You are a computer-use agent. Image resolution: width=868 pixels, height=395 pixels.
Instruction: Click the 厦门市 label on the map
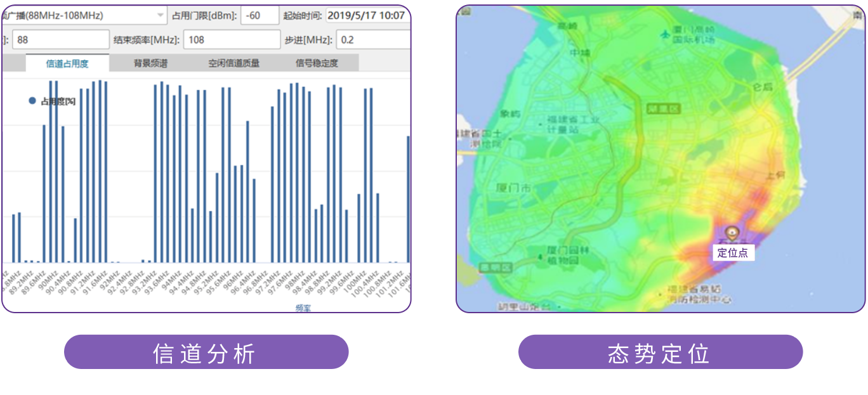click(x=515, y=188)
